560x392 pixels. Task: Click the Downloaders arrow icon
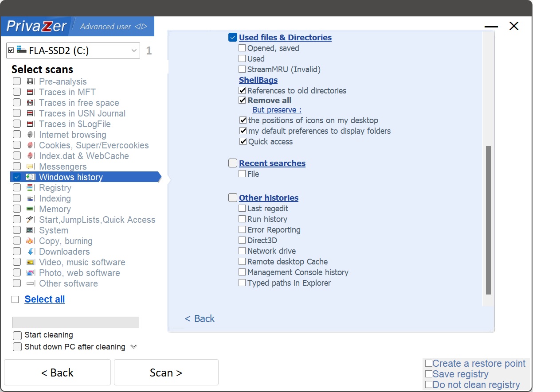point(30,252)
